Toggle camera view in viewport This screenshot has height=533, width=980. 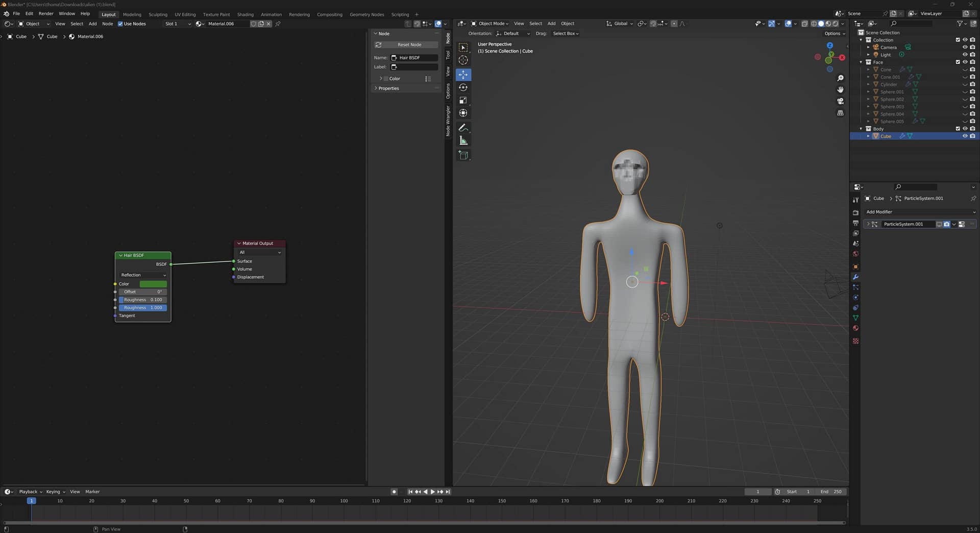[x=840, y=101]
